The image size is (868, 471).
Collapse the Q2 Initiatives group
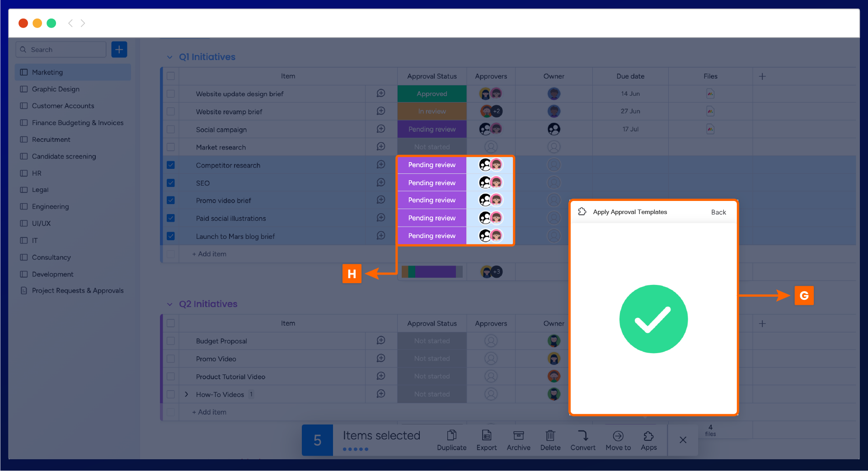[x=169, y=304]
